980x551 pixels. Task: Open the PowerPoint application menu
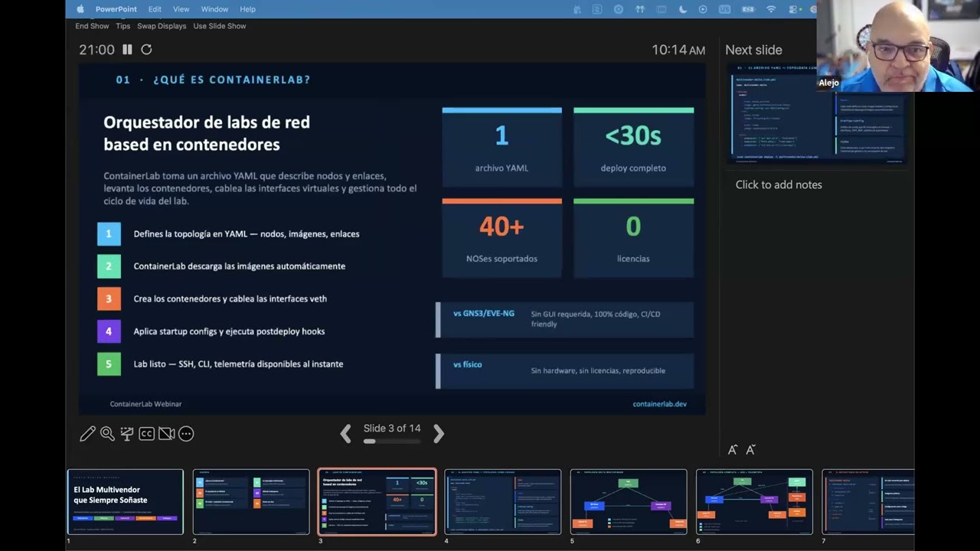116,9
